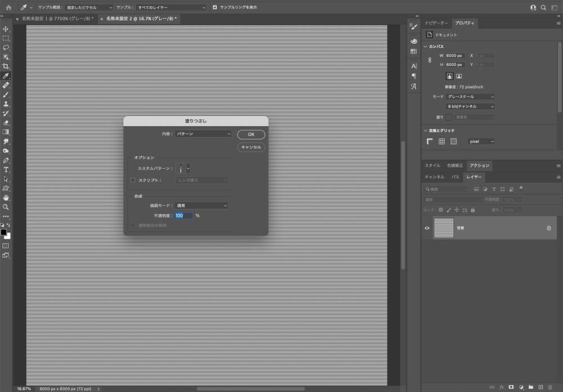Image resolution: width=563 pixels, height=392 pixels.
Task: Select the Horizontal Type tool
Action: [x=6, y=170]
